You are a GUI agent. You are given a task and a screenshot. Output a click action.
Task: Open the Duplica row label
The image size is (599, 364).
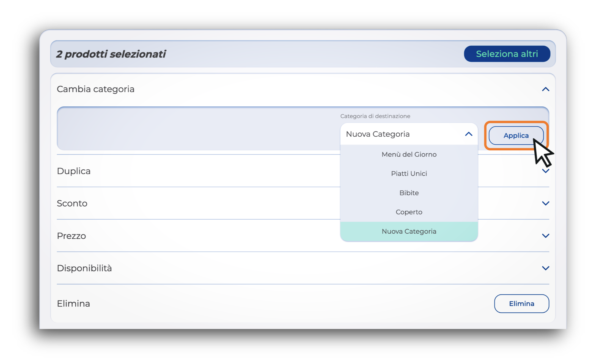pos(74,171)
